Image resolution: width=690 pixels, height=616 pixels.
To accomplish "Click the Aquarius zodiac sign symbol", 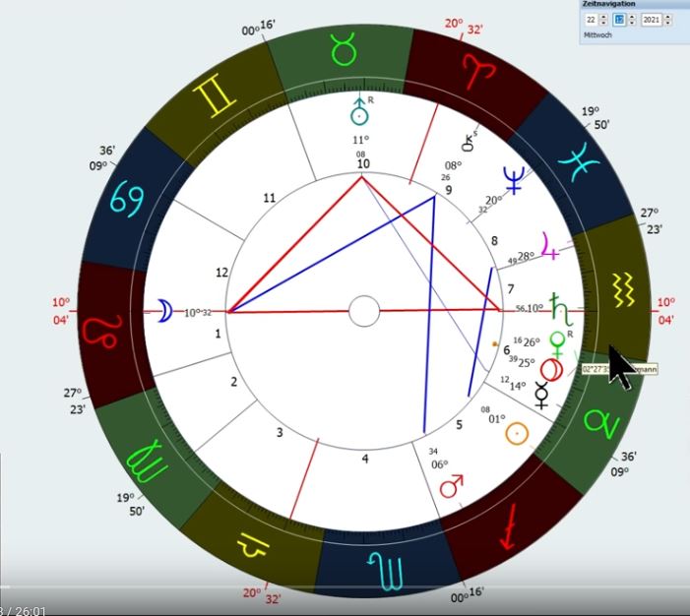I will pos(623,290).
